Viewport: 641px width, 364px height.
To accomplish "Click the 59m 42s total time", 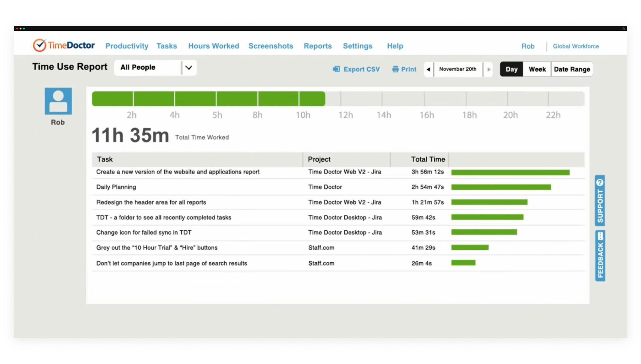I will [423, 217].
